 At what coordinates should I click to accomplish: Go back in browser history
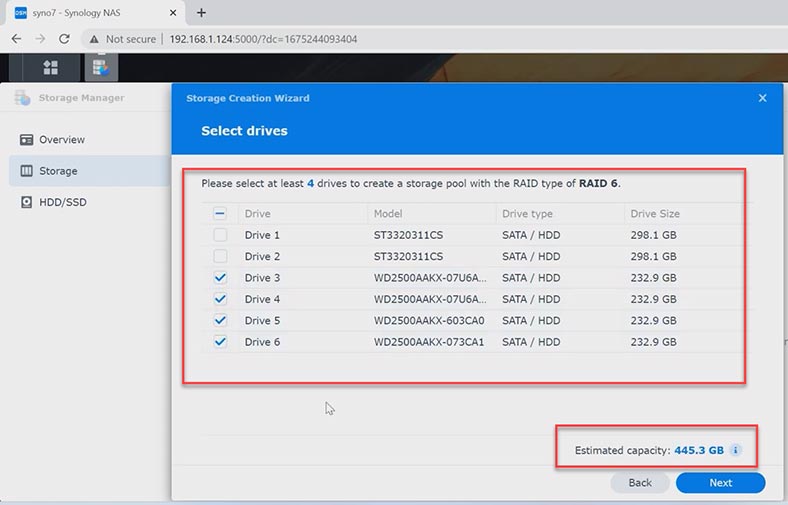[x=17, y=39]
